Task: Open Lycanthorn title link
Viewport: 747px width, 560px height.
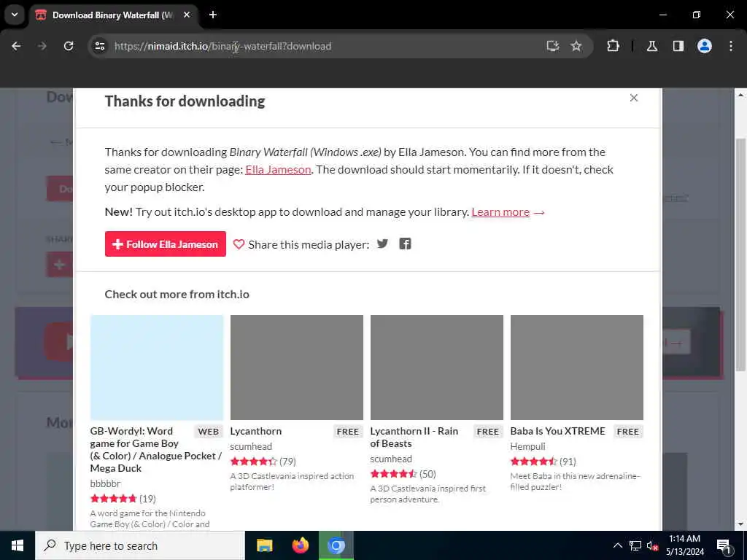Action: point(256,431)
